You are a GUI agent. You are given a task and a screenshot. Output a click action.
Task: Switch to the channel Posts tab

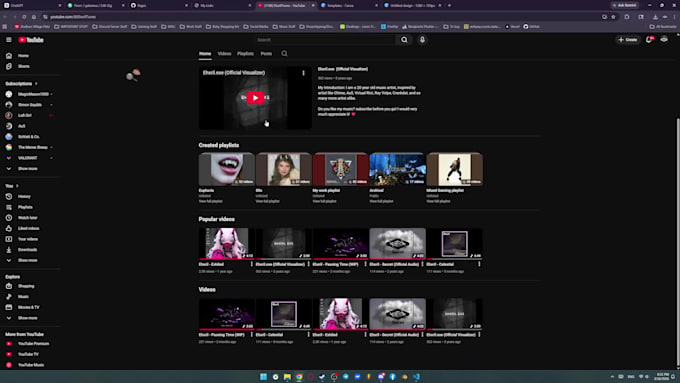pos(266,54)
